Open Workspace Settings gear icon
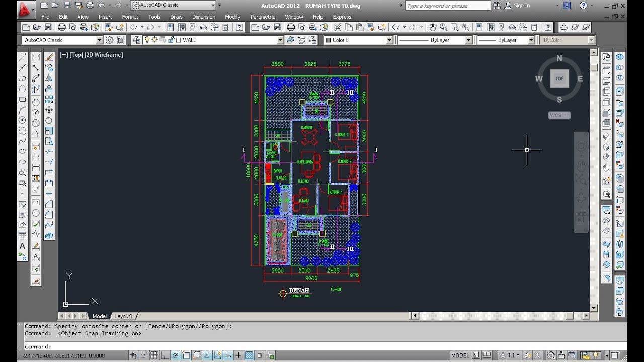Viewport: 644px width, 362px height. point(110,40)
